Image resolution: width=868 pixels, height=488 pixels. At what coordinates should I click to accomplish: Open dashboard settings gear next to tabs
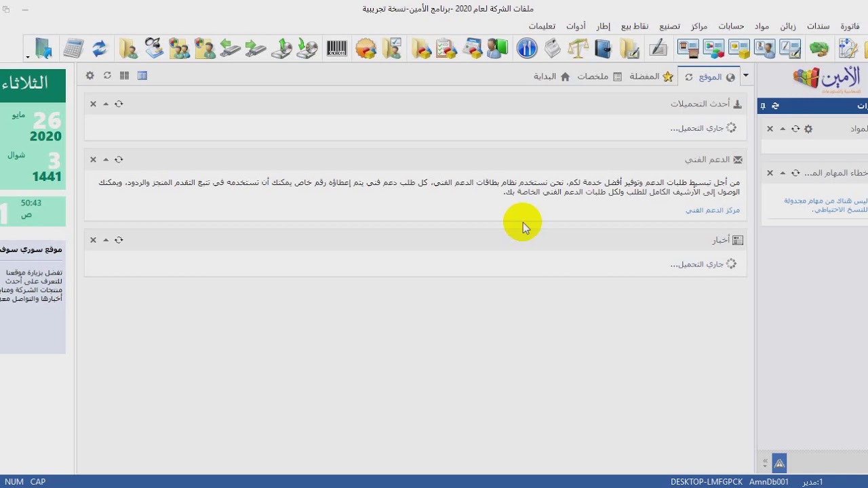coord(90,76)
